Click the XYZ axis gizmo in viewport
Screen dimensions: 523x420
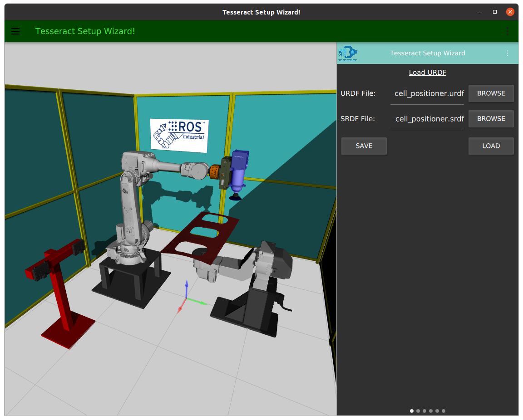coord(186,299)
